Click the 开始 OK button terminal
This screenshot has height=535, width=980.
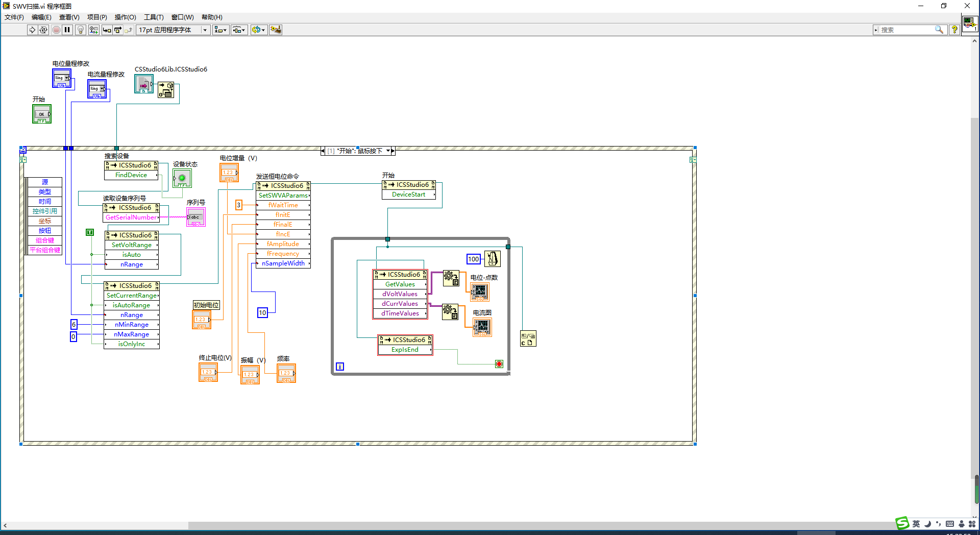point(42,114)
